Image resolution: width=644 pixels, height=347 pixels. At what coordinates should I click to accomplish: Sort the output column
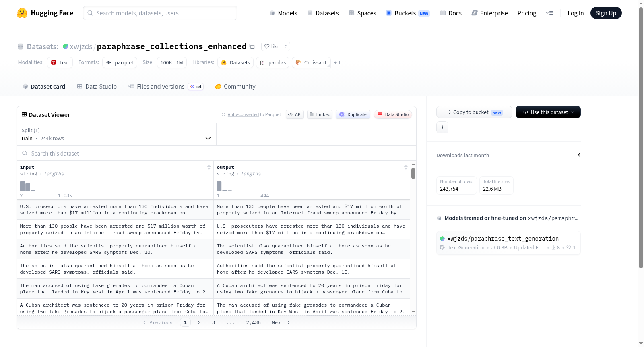406,167
